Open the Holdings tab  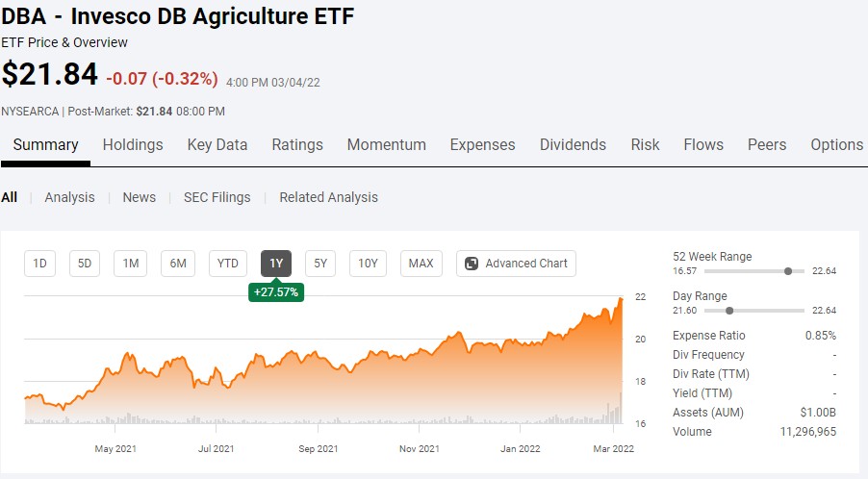click(133, 145)
